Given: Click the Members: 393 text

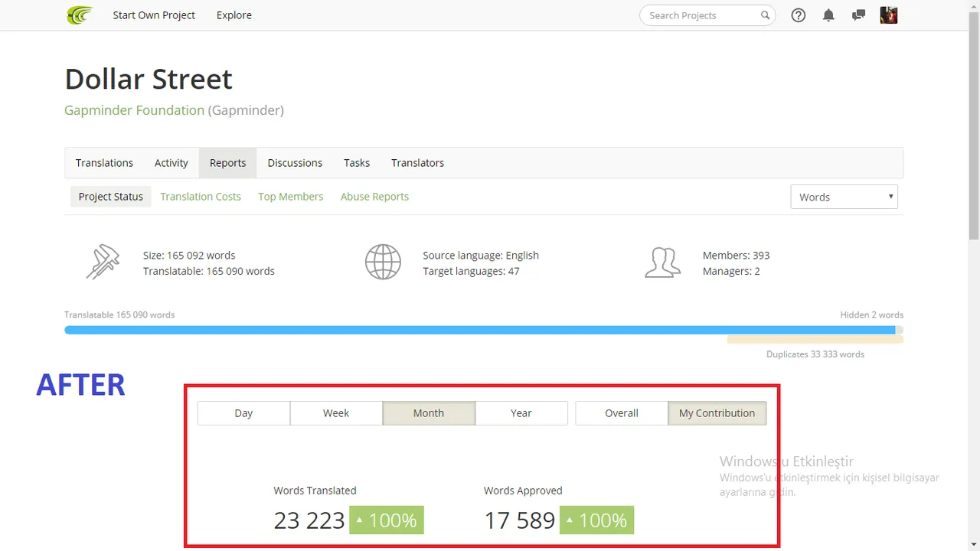Looking at the screenshot, I should (736, 256).
